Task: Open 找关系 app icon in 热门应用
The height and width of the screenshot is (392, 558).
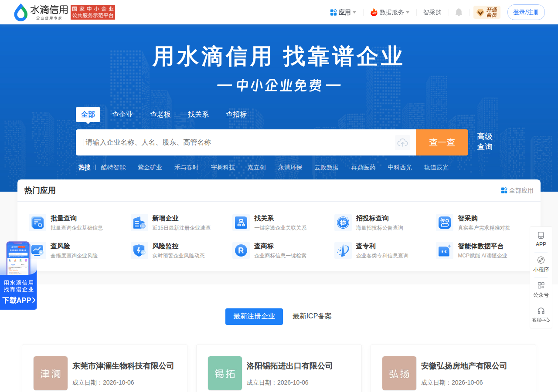Action: point(241,223)
